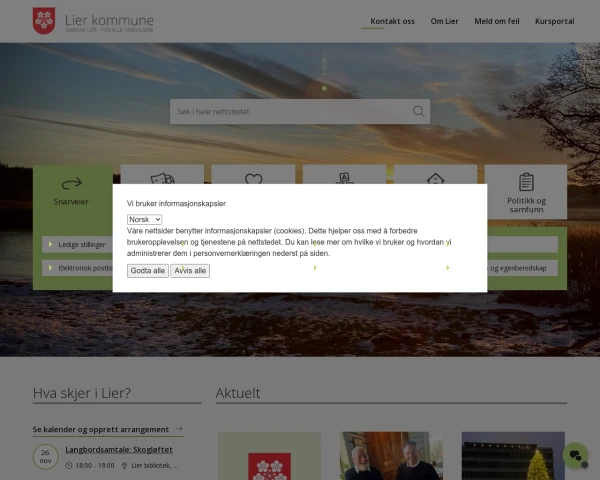Open Om Lier menu item
Viewport: 600px width, 480px height.
[x=444, y=21]
